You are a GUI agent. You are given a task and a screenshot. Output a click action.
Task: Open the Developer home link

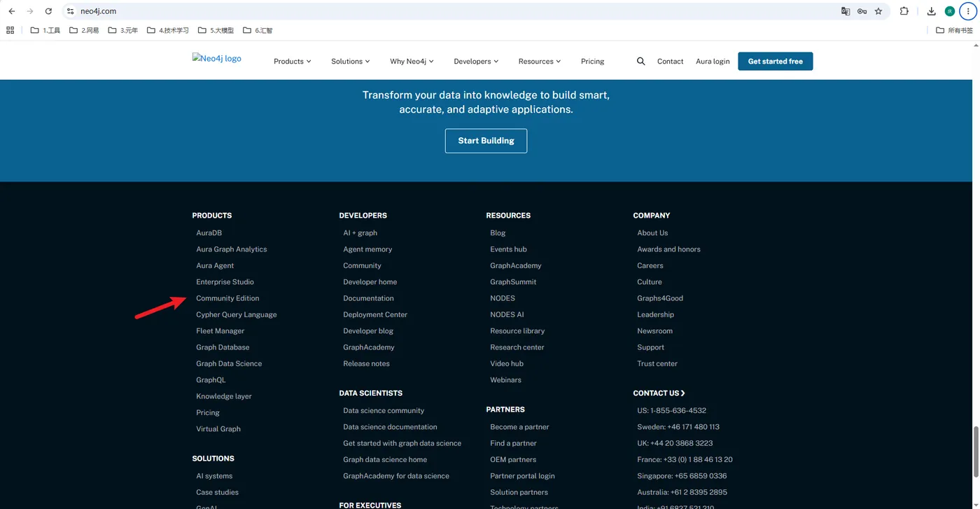point(370,282)
